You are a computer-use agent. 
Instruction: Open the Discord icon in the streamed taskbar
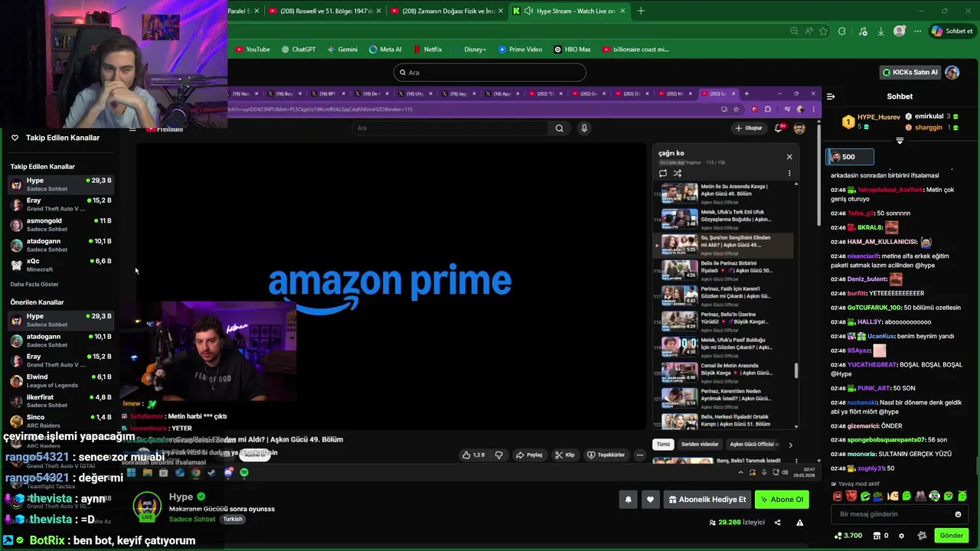point(228,473)
